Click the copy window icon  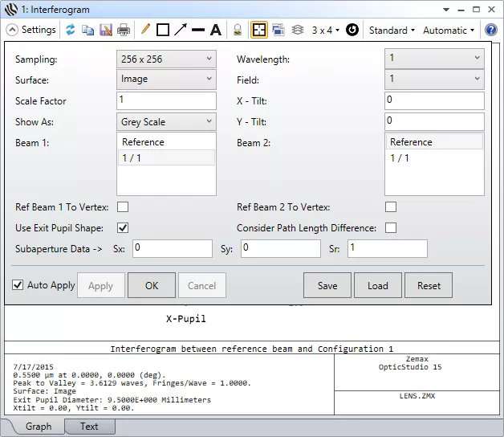(x=87, y=30)
